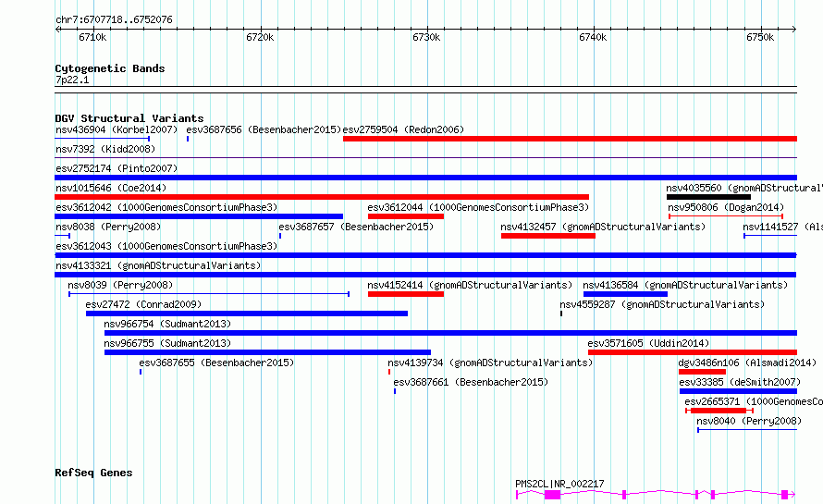Open the DGV Structural Variants track heading
823x504 pixels.
129,118
